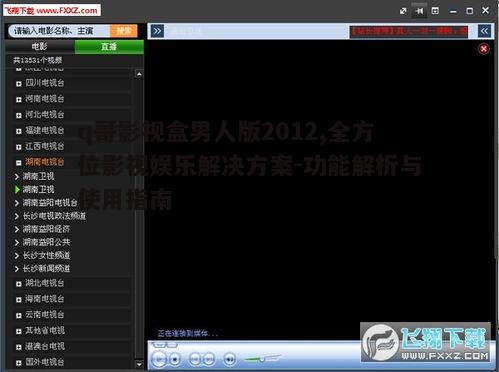Click the stop button in player controls

[x=175, y=359]
